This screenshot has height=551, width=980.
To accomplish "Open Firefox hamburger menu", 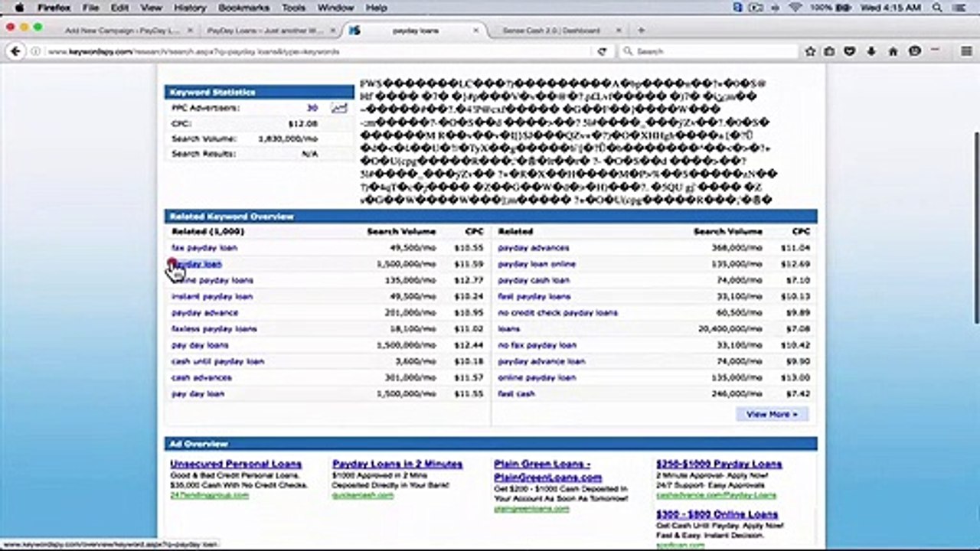I will (966, 51).
